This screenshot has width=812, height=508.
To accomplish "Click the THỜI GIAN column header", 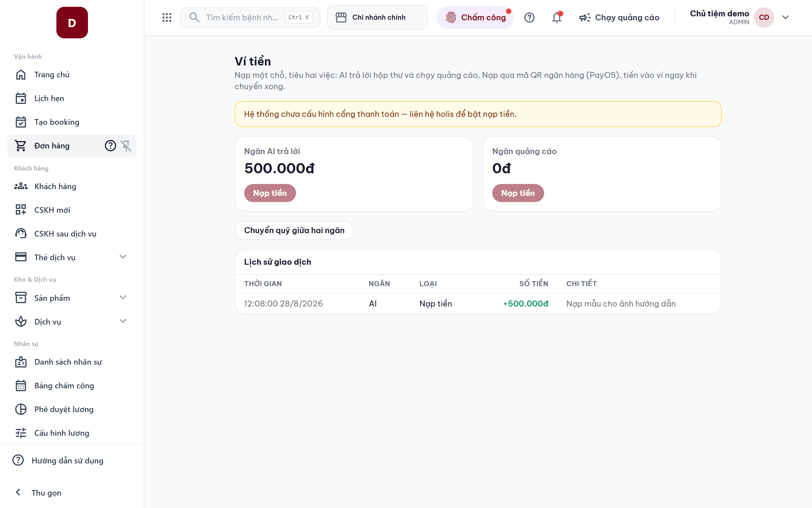I will click(x=263, y=284).
